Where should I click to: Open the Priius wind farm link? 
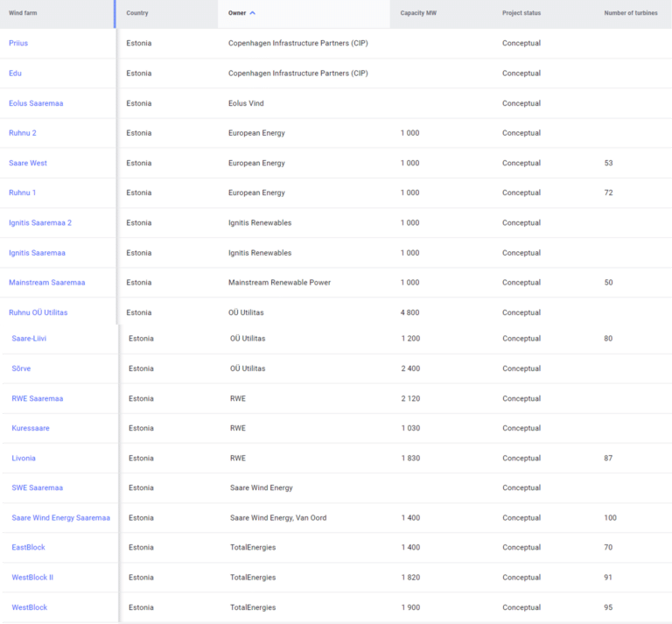pos(18,43)
